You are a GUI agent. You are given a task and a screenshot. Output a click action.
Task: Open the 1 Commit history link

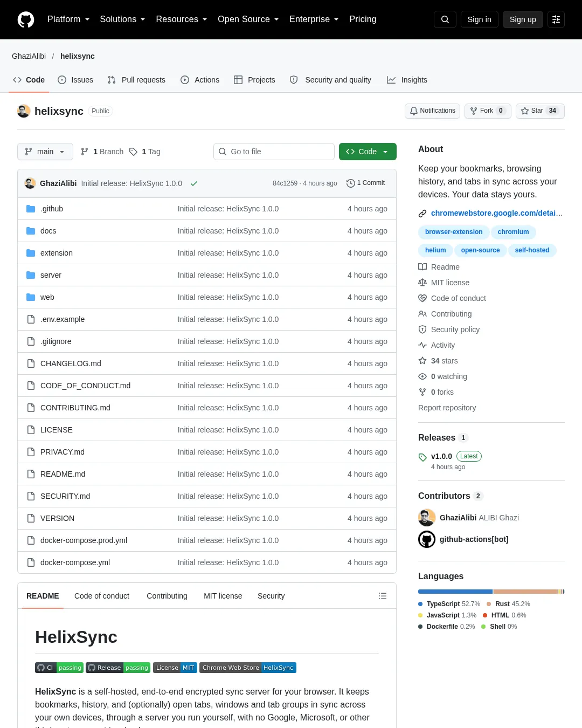click(366, 183)
